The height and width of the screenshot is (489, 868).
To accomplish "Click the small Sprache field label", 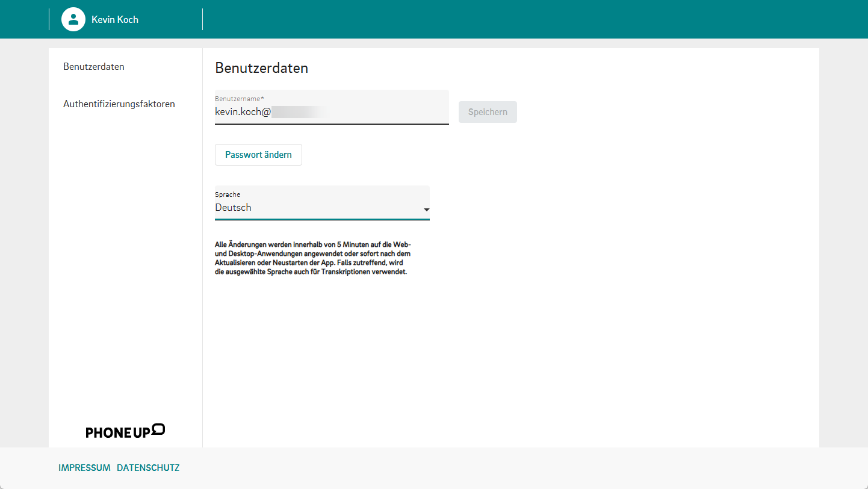I will pos(228,195).
